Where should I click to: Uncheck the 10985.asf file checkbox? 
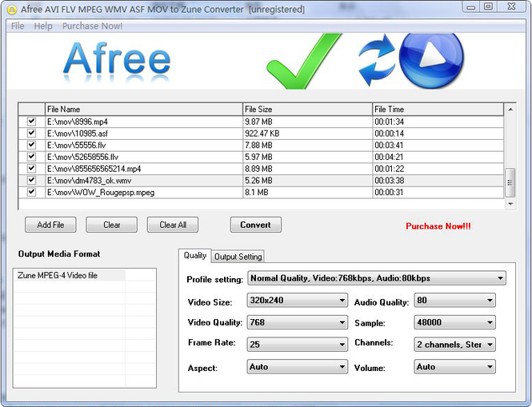tap(31, 133)
